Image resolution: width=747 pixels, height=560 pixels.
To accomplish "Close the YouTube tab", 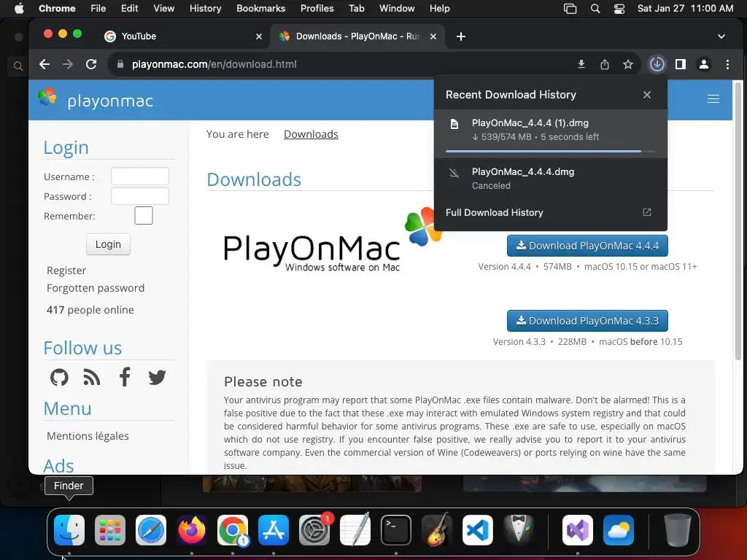I will [259, 36].
